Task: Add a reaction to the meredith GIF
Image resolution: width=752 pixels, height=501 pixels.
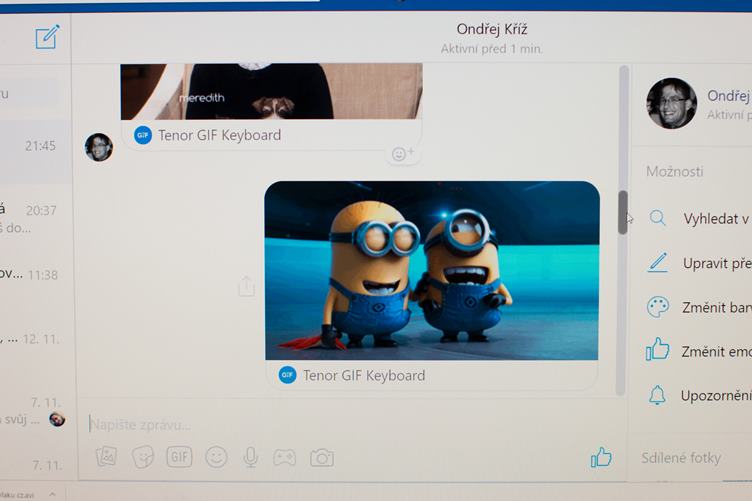Action: [402, 154]
